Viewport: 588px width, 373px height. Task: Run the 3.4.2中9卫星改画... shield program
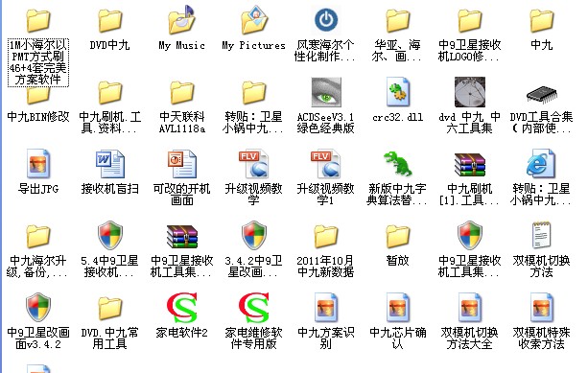[x=254, y=236]
